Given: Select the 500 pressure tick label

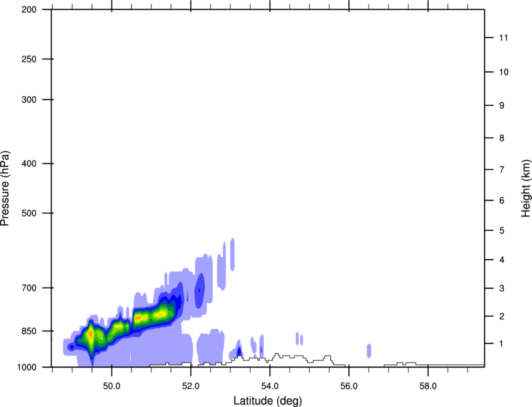Looking at the screenshot, I should pyautogui.click(x=29, y=213).
